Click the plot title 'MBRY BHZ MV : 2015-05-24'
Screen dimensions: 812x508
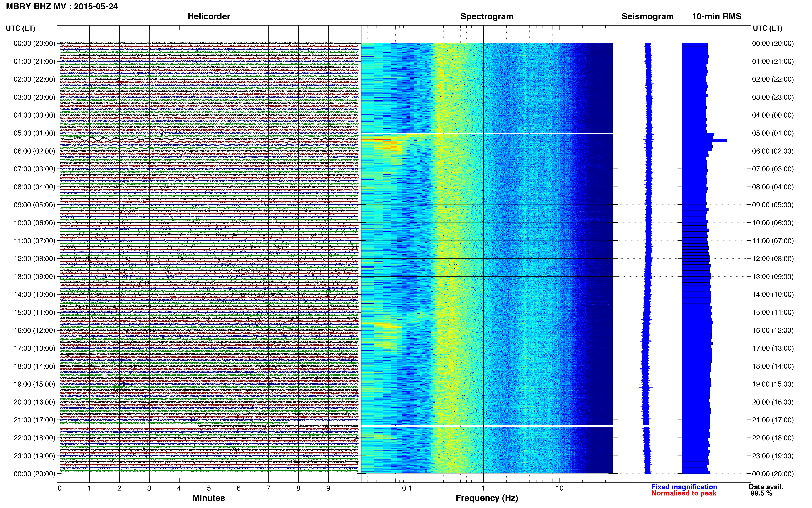point(62,6)
